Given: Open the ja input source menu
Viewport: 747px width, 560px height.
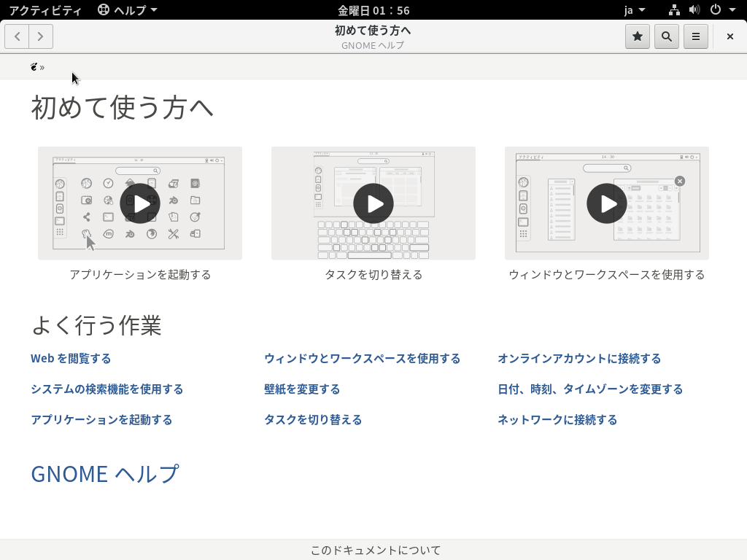Looking at the screenshot, I should point(635,10).
